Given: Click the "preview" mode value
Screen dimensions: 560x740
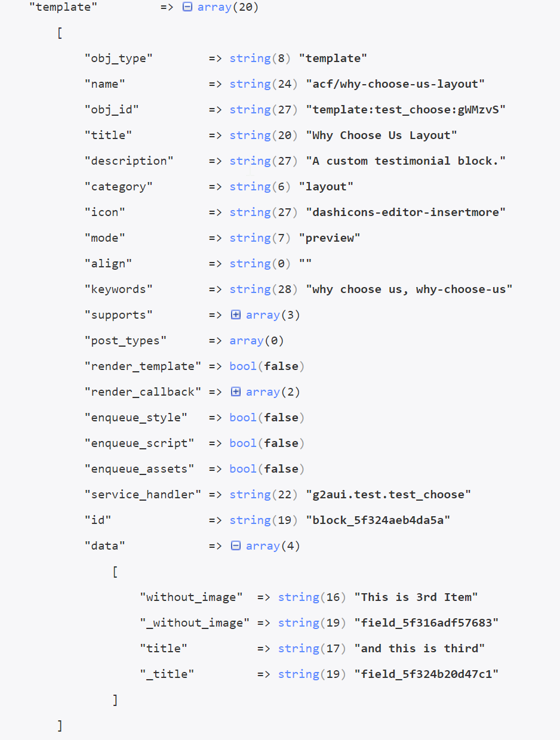Looking at the screenshot, I should (x=330, y=238).
